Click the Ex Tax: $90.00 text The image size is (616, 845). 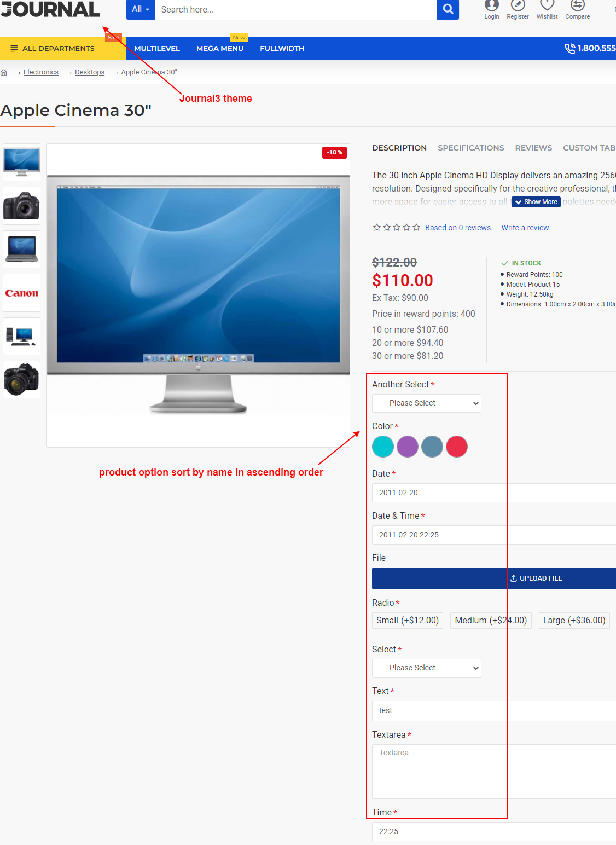pyautogui.click(x=400, y=298)
